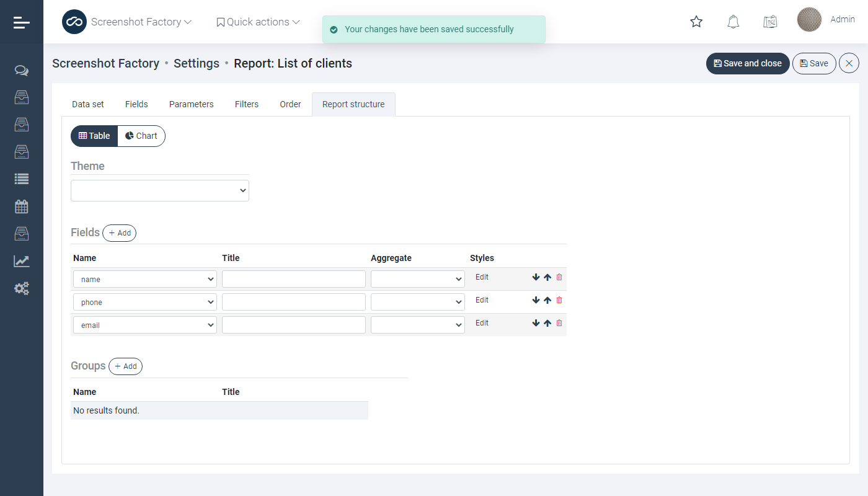Toggle the sidebar hamburger menu

[x=22, y=22]
